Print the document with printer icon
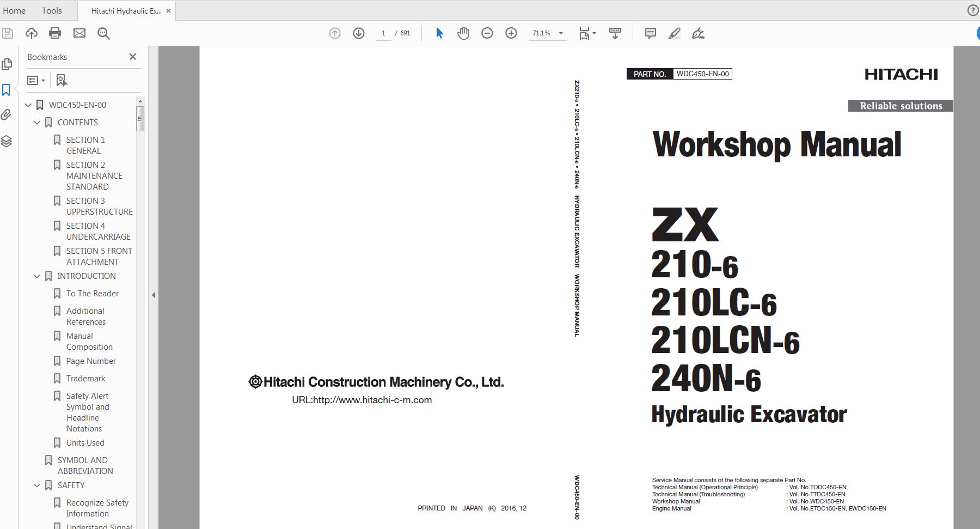This screenshot has width=980, height=529. pyautogui.click(x=55, y=33)
